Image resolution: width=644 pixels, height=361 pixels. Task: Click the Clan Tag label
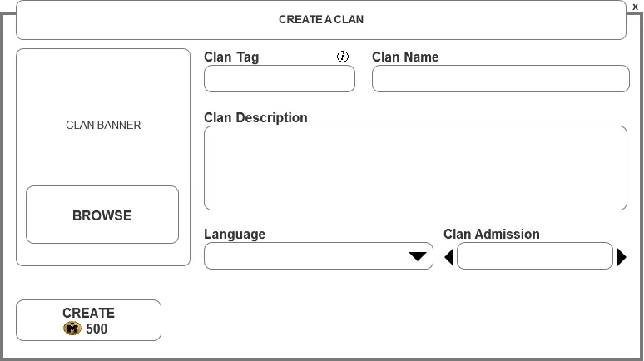(231, 57)
